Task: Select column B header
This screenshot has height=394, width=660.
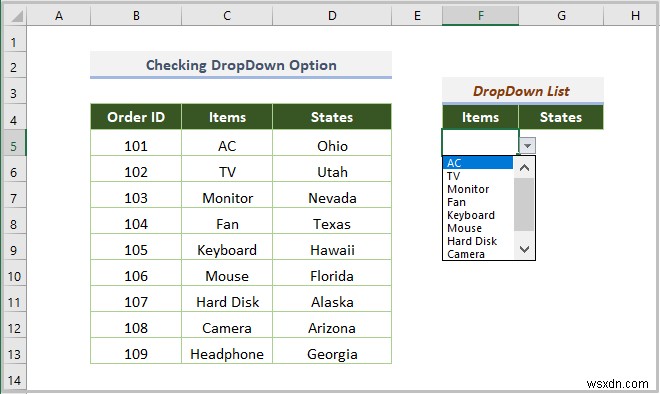Action: (136, 16)
